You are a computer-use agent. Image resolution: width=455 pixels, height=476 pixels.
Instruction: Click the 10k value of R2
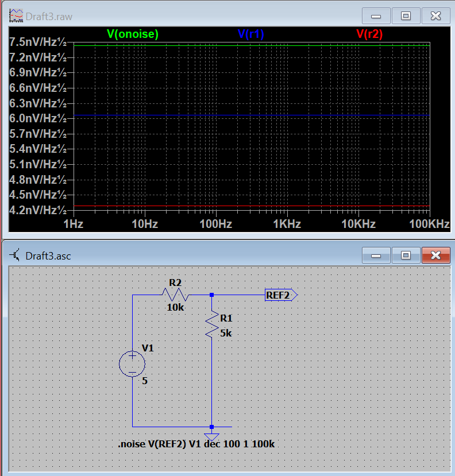pyautogui.click(x=175, y=307)
